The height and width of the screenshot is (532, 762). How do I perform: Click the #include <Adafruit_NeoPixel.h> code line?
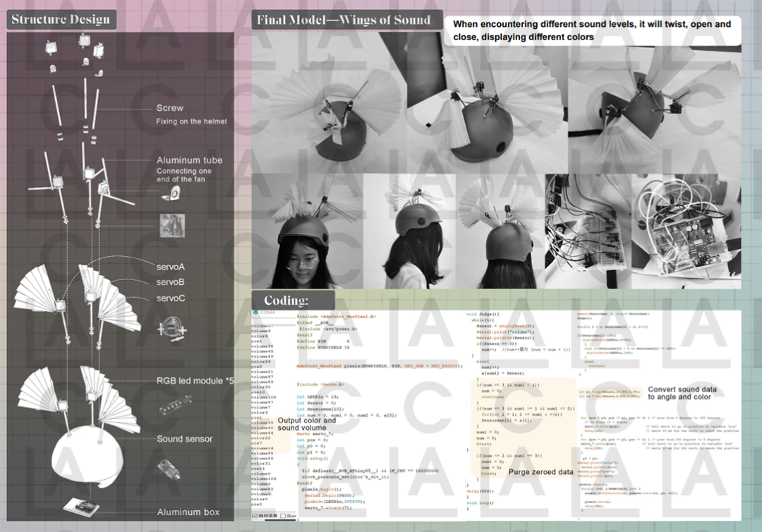click(337, 316)
